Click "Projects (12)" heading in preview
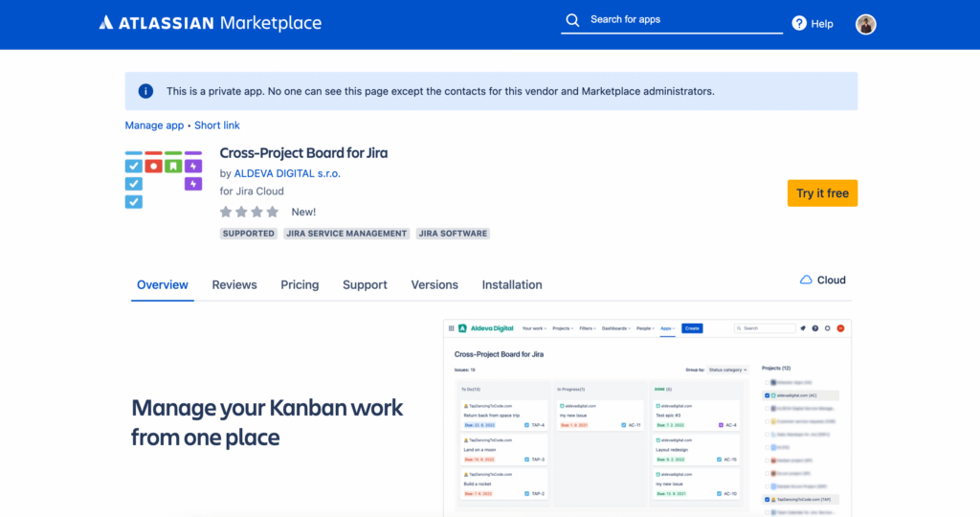Viewport: 980px width, 517px height. (776, 369)
